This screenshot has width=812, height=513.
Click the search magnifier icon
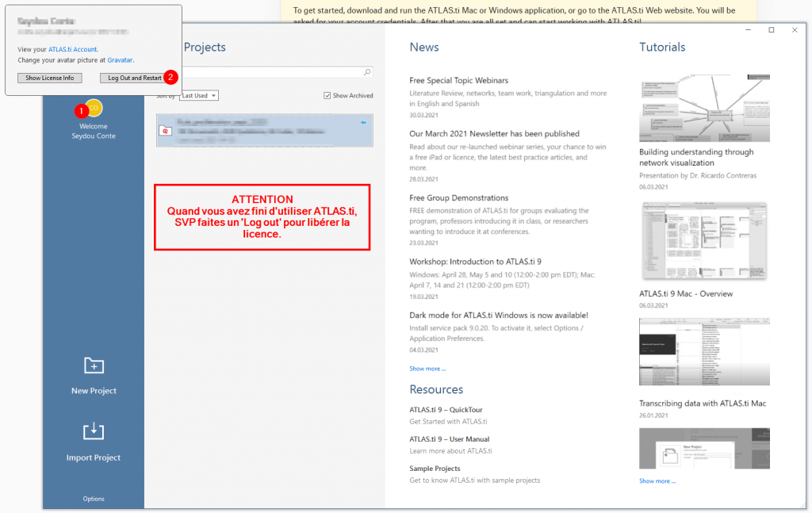[367, 72]
